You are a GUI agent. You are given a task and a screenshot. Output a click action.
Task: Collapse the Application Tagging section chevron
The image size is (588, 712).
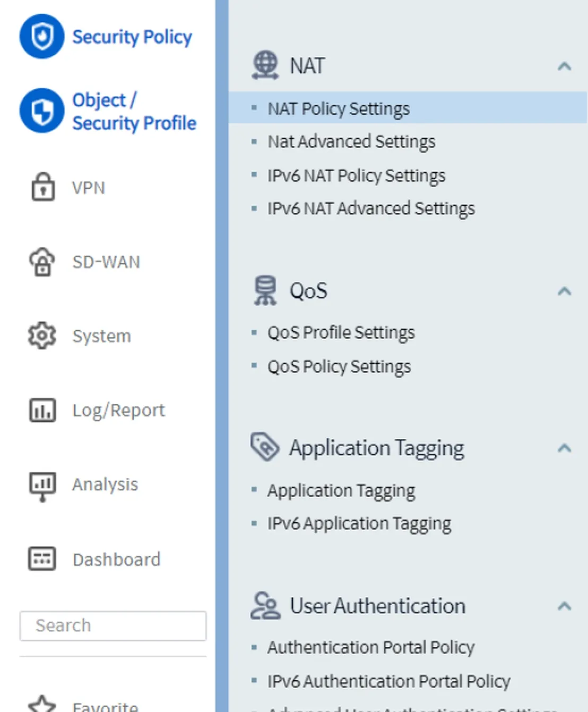coord(564,448)
